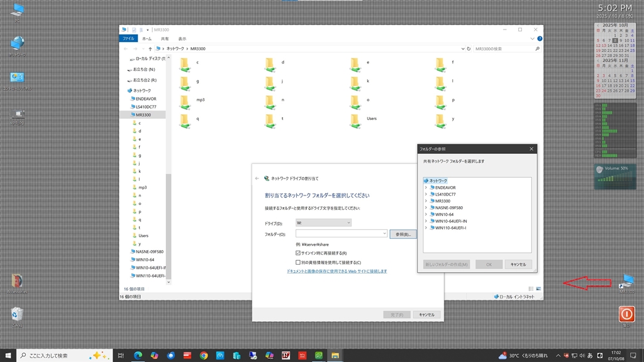The width and height of the screenshot is (644, 362).
Task: Enable connect using different credentials checkbox
Action: (x=298, y=262)
